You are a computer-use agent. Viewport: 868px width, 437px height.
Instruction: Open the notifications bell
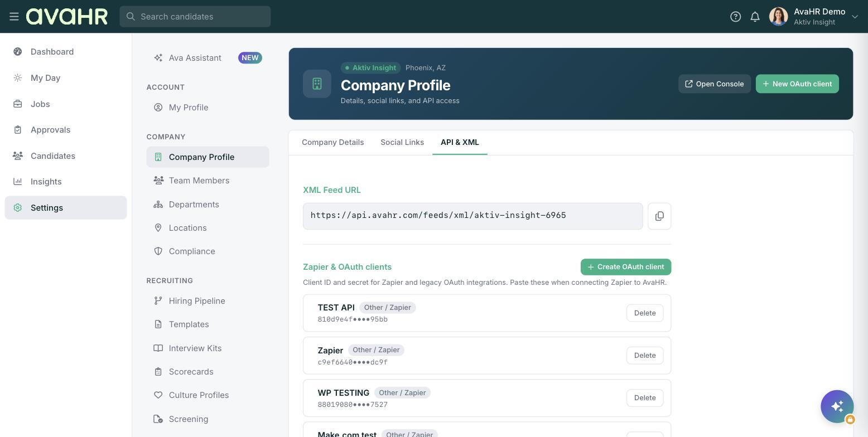(755, 17)
